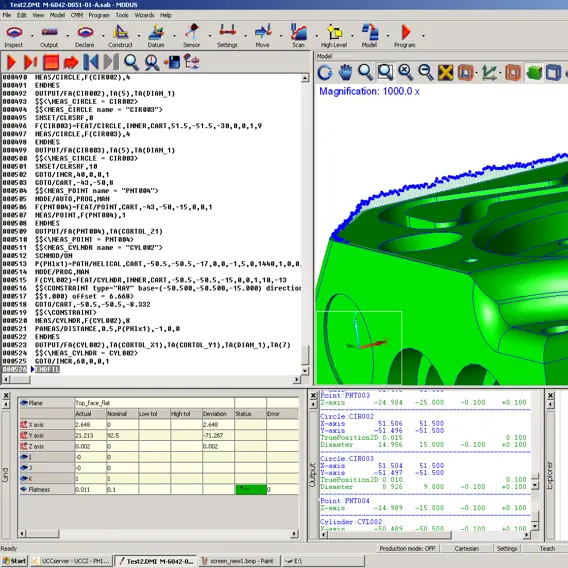The height and width of the screenshot is (568, 568).
Task: Click the Settings status bar button
Action: [x=507, y=548]
